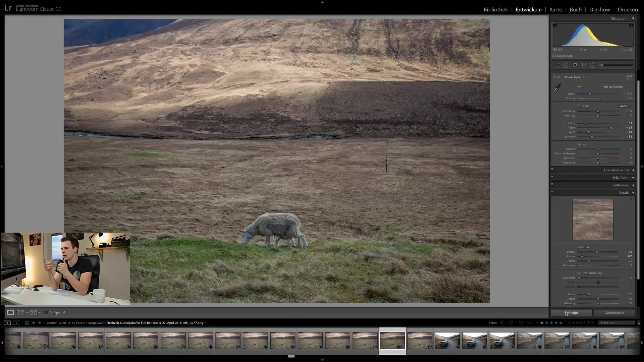The height and width of the screenshot is (362, 644).
Task: Select second window display 2
Action: click(16, 323)
